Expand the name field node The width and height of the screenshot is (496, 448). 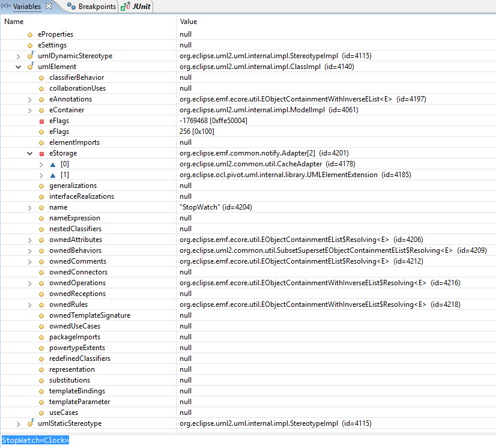tap(30, 208)
